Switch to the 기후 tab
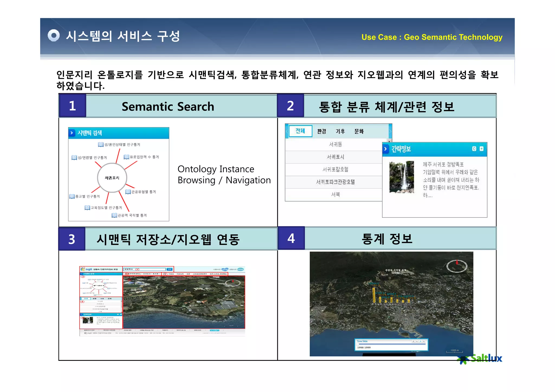This screenshot has width=555, height=392. [x=340, y=131]
